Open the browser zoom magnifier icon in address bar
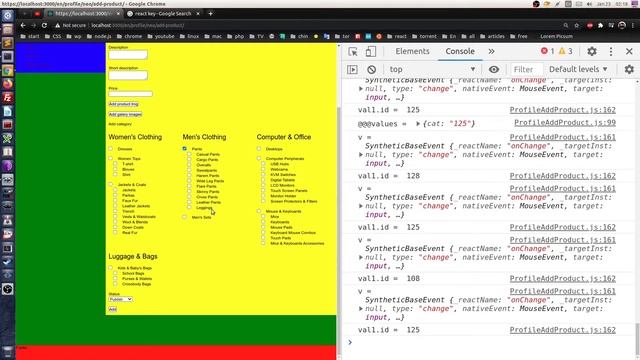 pyautogui.click(x=566, y=25)
